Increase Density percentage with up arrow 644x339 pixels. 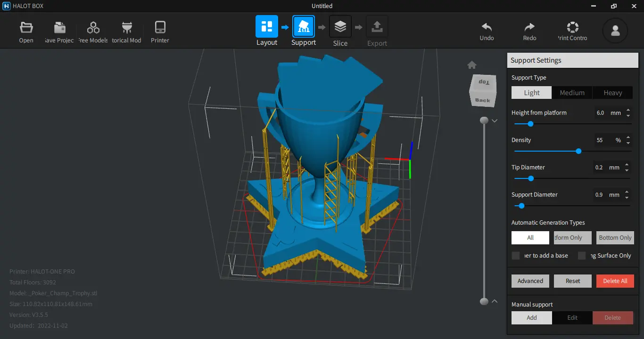628,137
